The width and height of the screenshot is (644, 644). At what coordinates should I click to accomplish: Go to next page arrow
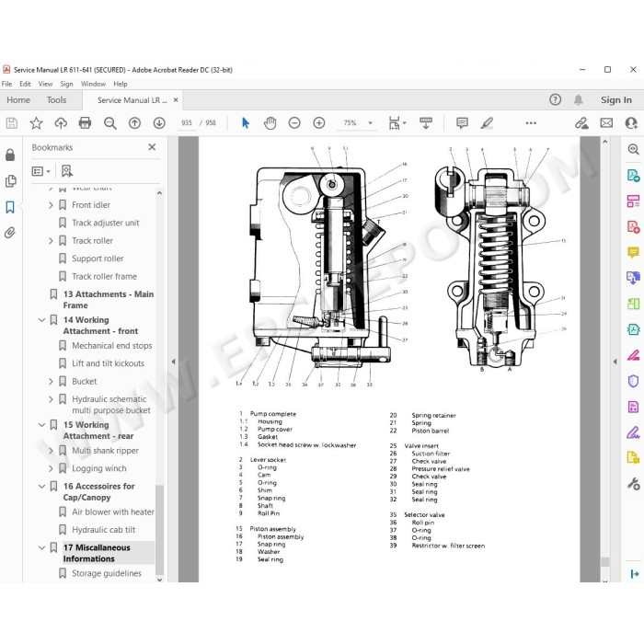159,122
